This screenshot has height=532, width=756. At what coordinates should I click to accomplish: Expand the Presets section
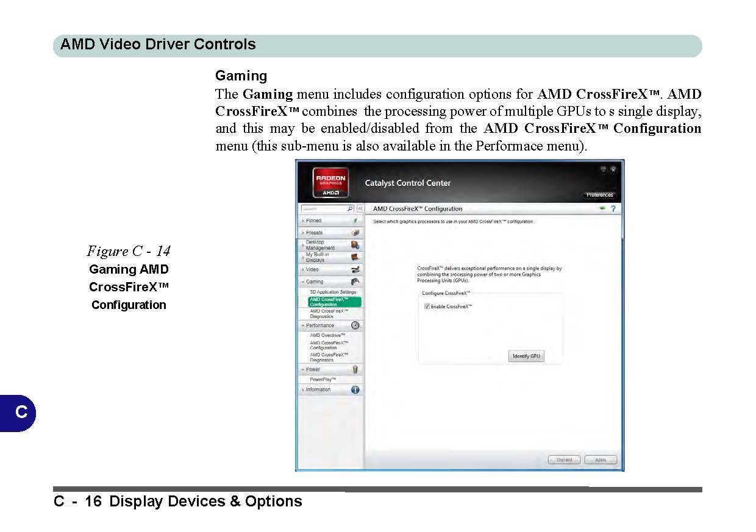[302, 233]
